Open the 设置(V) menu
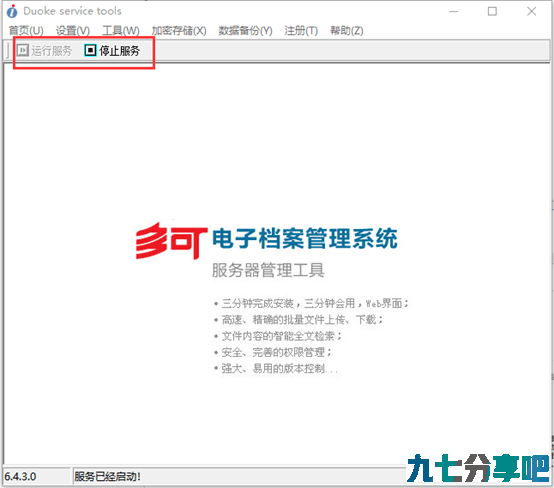 (x=73, y=31)
